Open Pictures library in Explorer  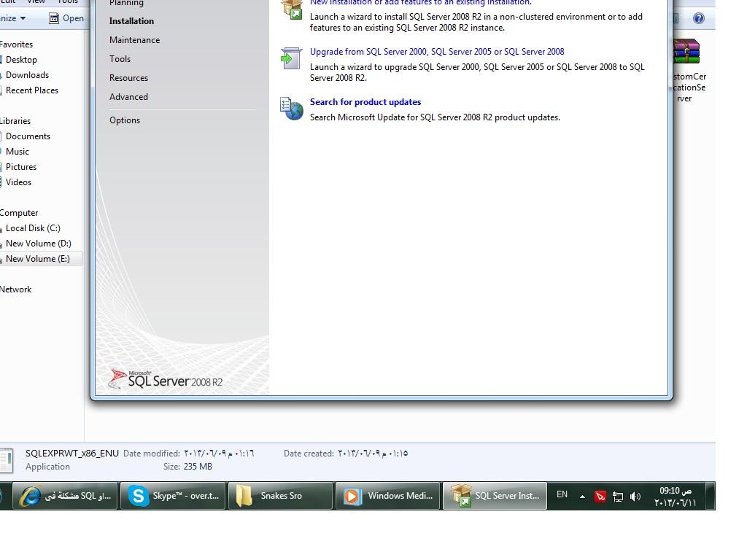[x=21, y=167]
